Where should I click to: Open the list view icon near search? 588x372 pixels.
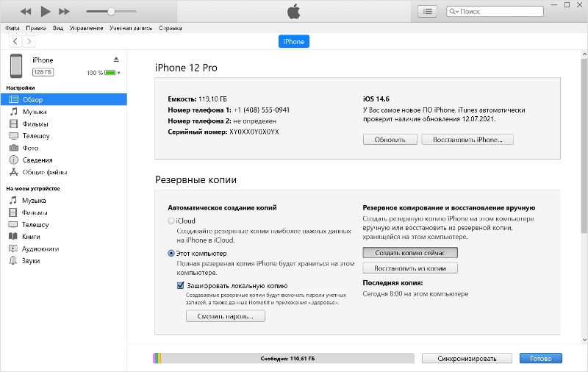[x=427, y=12]
